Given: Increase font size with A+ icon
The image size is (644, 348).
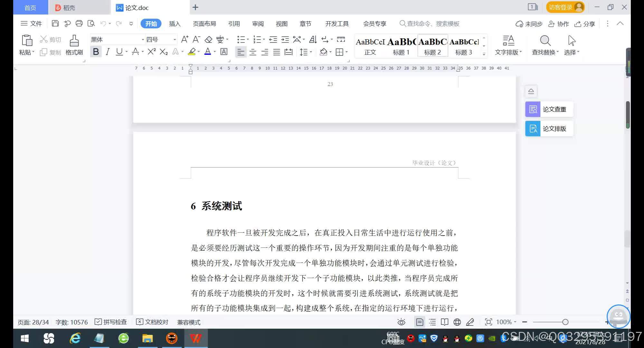Looking at the screenshot, I should pos(185,39).
